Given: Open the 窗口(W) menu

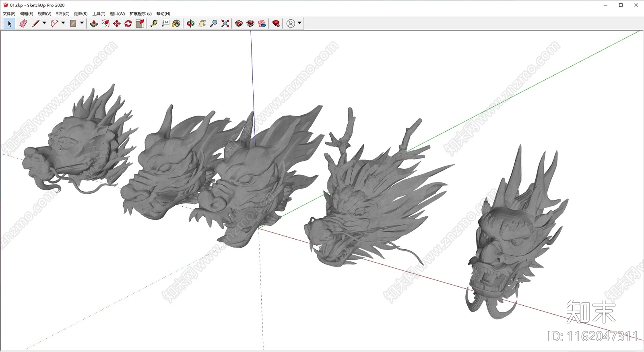Looking at the screenshot, I should (118, 14).
